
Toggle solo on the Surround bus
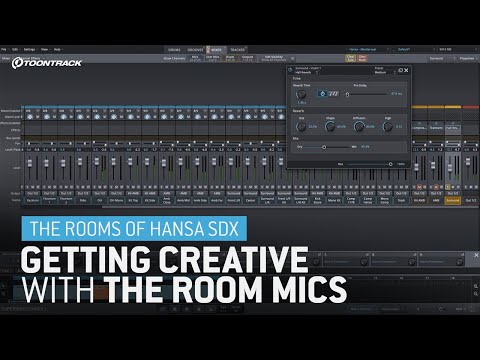tap(448, 187)
